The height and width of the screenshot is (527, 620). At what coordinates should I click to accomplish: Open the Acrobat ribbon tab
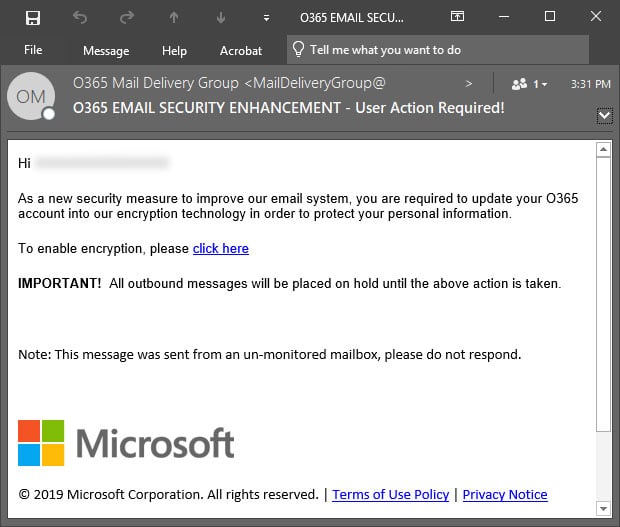coord(241,51)
